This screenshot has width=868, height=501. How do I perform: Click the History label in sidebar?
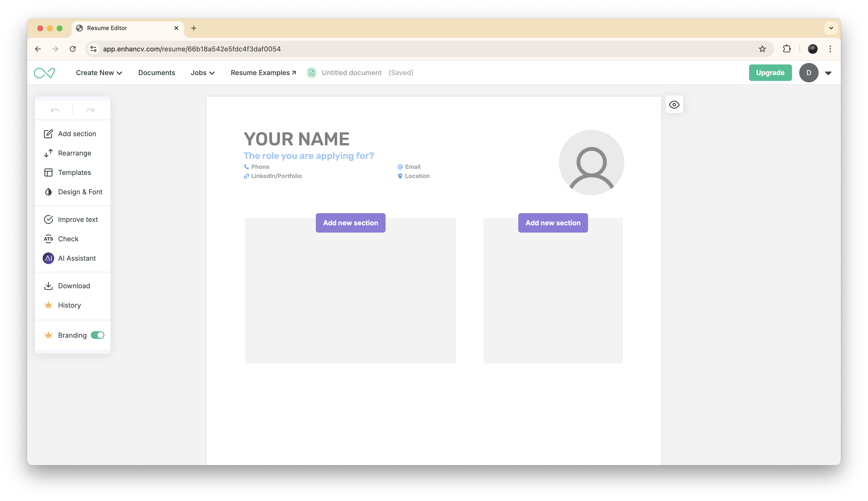70,305
